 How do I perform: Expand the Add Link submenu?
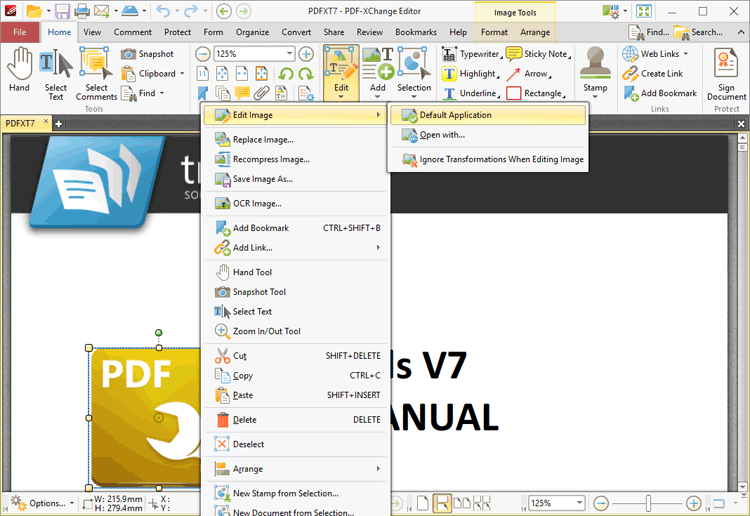[297, 248]
